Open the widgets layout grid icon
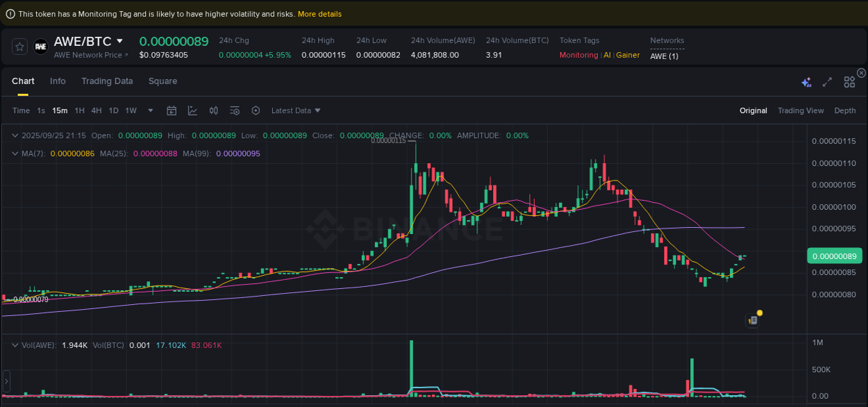Image resolution: width=868 pixels, height=407 pixels. tap(849, 81)
